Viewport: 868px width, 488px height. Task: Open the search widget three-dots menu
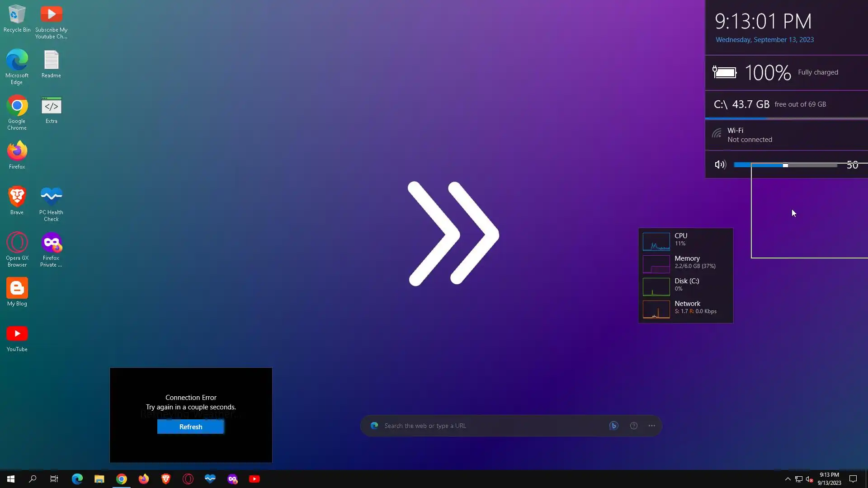pyautogui.click(x=651, y=426)
